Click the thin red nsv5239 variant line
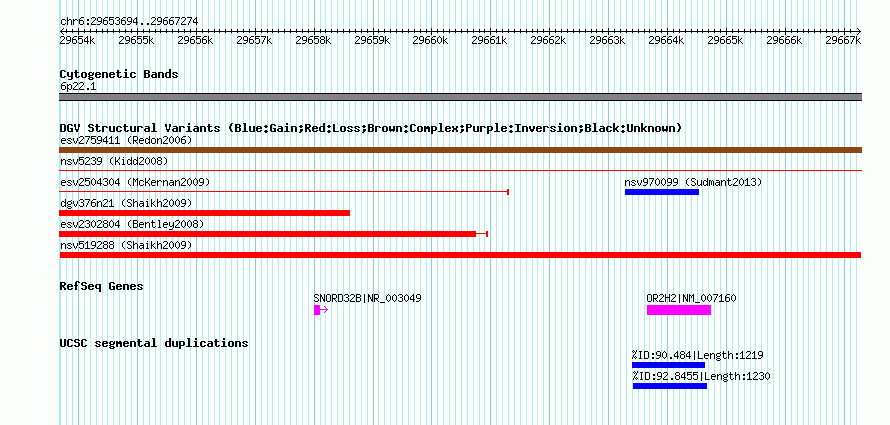Image resolution: width=890 pixels, height=425 pixels. (x=460, y=170)
